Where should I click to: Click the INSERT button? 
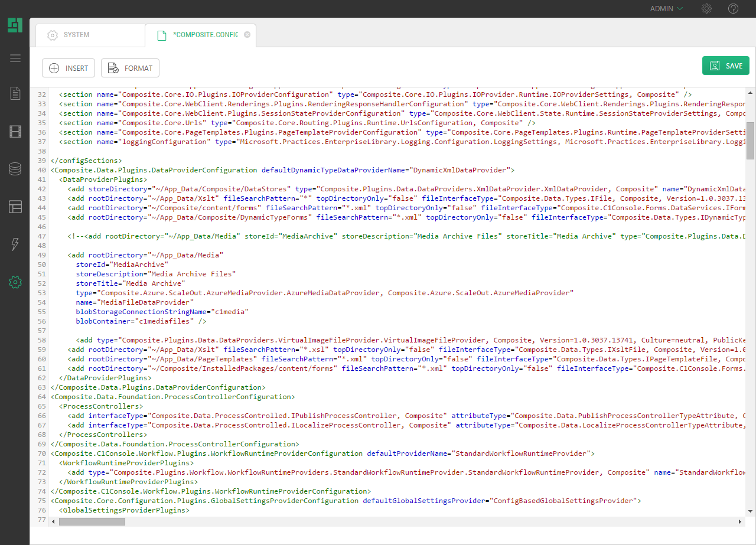coord(69,68)
